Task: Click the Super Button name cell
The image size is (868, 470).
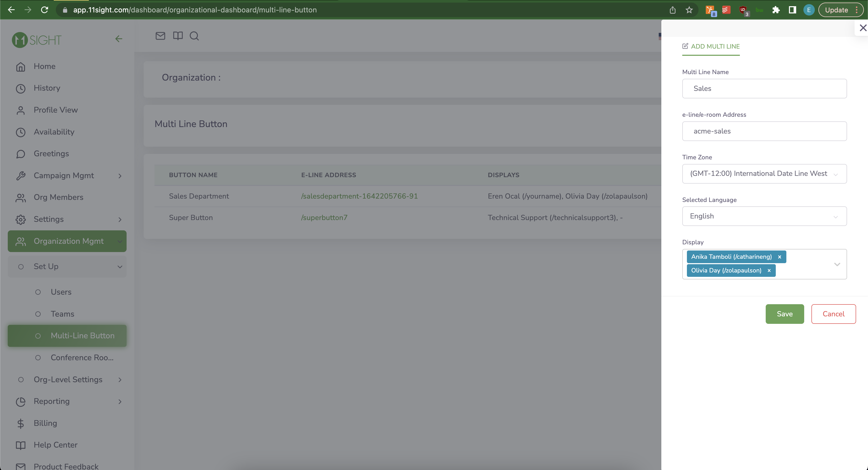Action: click(191, 218)
